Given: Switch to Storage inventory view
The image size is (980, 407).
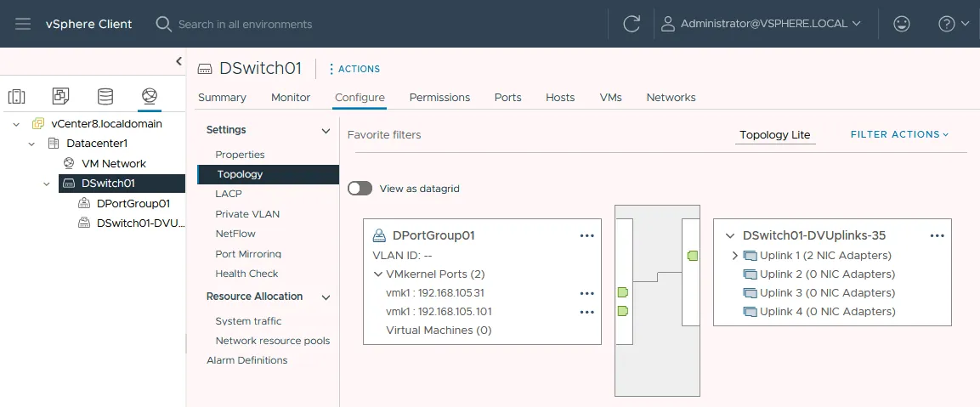Looking at the screenshot, I should [105, 96].
